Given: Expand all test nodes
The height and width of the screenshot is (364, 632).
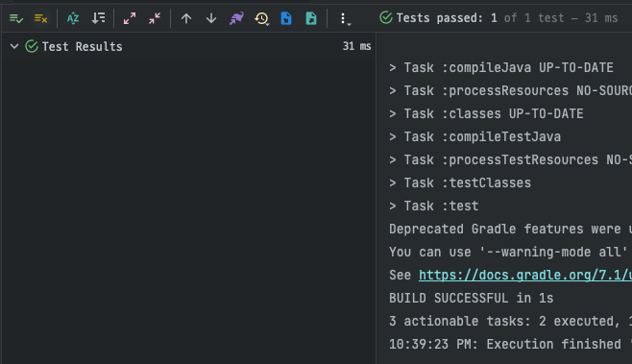Looking at the screenshot, I should click(130, 18).
